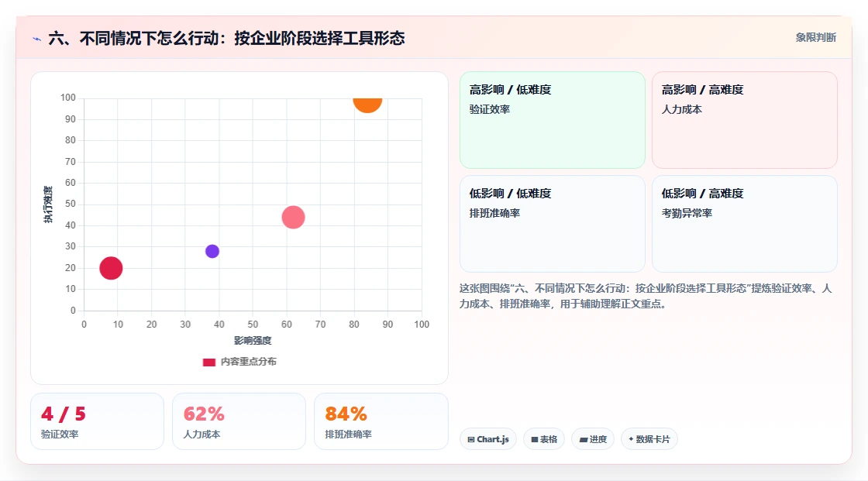The image size is (868, 481).
Task: Open the 高影响 / 高难度 quadrant card
Action: coord(745,119)
